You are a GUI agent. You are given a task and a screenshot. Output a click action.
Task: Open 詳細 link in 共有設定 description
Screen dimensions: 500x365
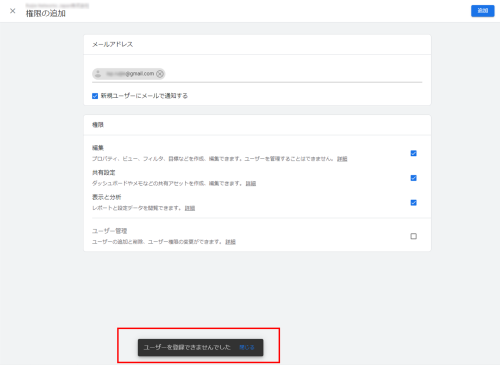point(251,184)
